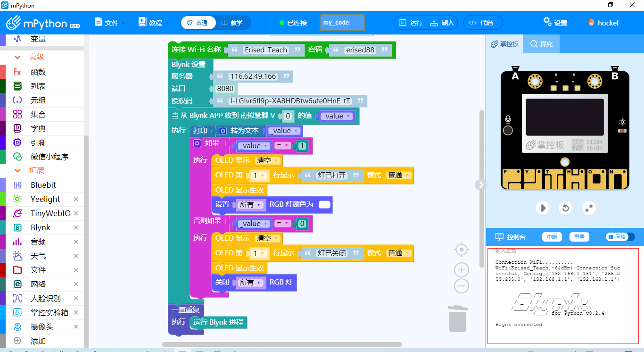Screen dimensions: 644x352
Task: Remove the Yeelight extension
Action: pyautogui.click(x=76, y=199)
